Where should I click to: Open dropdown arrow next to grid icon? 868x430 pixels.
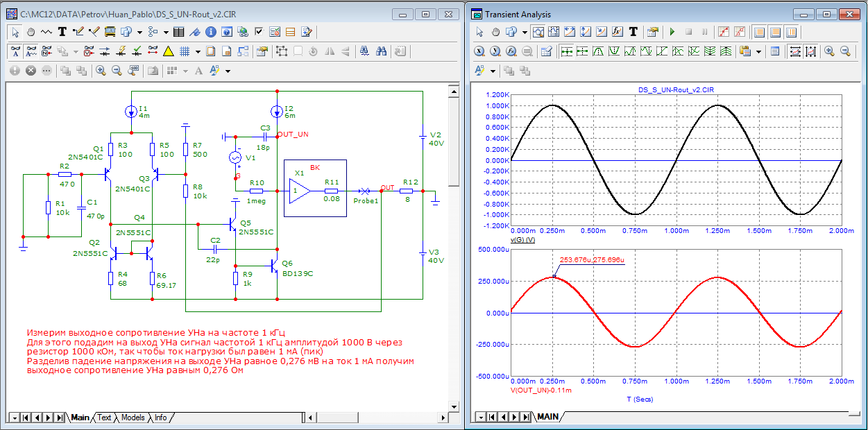[198, 51]
